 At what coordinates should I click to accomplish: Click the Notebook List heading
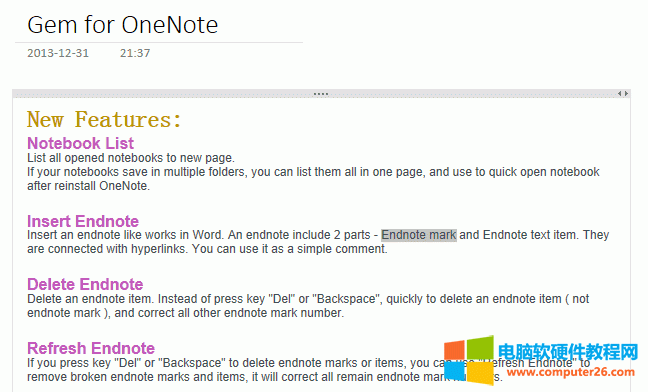(x=80, y=143)
